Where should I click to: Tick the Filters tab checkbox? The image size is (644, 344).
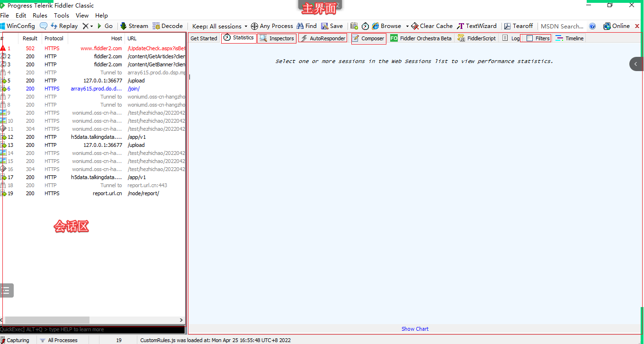click(530, 38)
